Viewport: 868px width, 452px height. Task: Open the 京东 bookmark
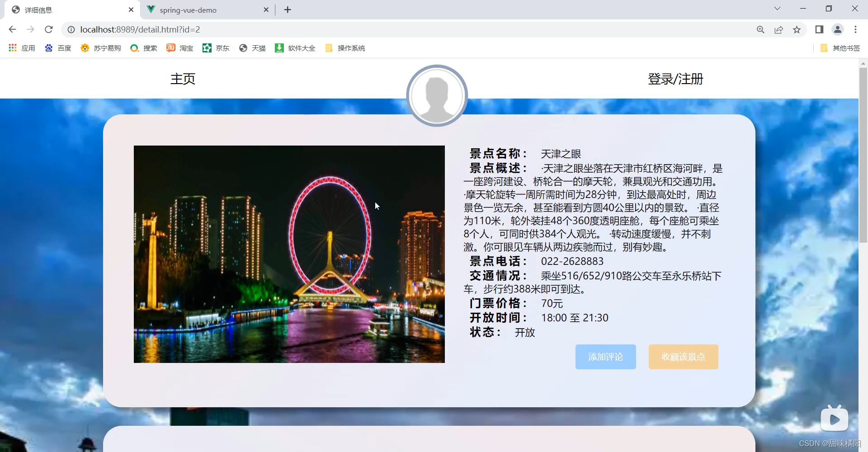216,48
